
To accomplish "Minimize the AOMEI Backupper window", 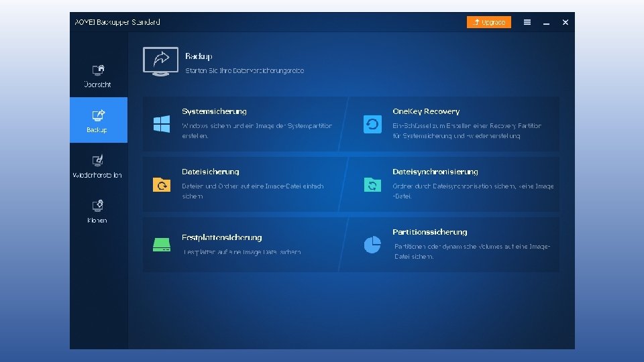I will point(546,23).
